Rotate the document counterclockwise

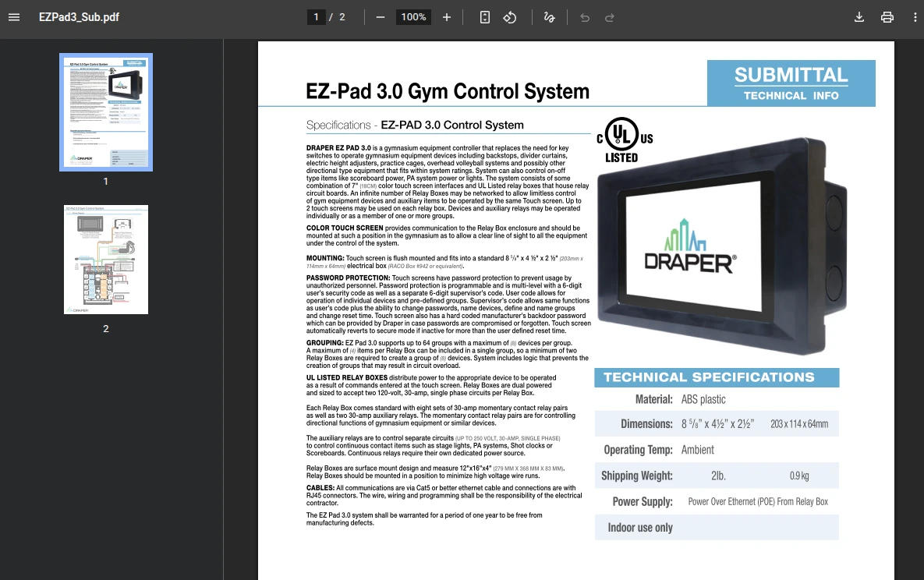tap(510, 17)
